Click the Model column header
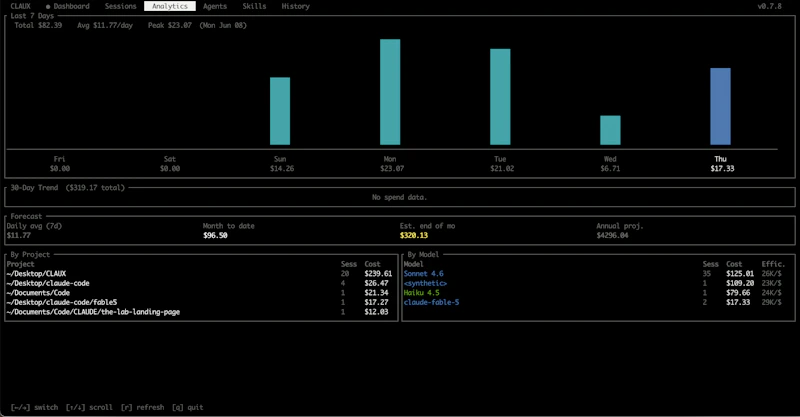800x417 pixels. click(x=413, y=264)
